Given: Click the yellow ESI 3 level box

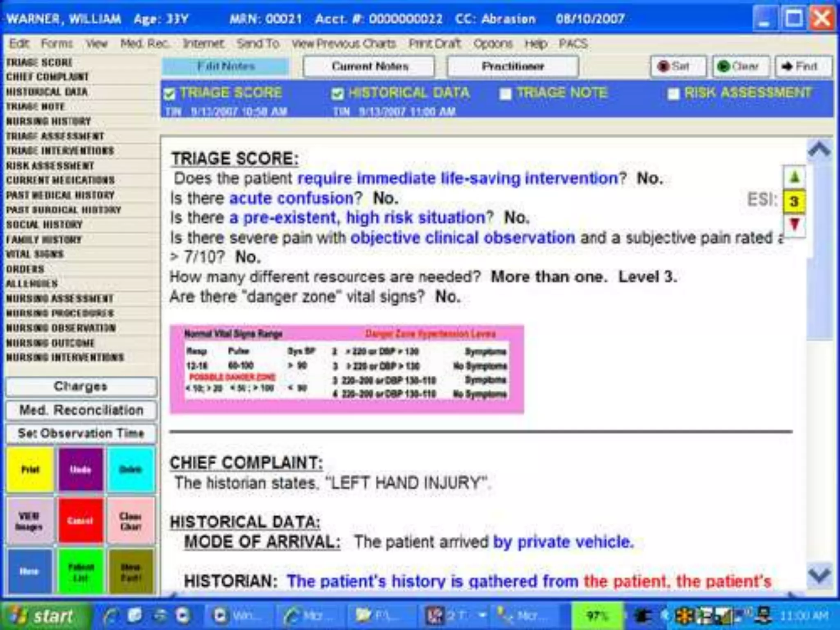Looking at the screenshot, I should pyautogui.click(x=794, y=201).
